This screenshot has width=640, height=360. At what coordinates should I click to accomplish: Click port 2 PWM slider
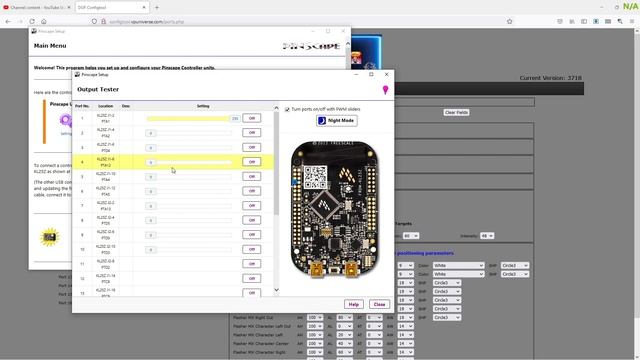188,133
